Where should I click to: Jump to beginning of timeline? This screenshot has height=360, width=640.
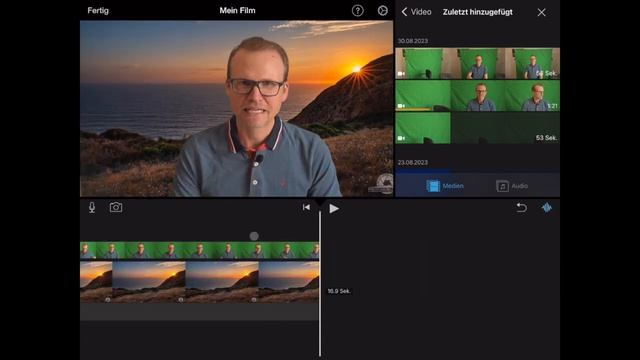(306, 207)
